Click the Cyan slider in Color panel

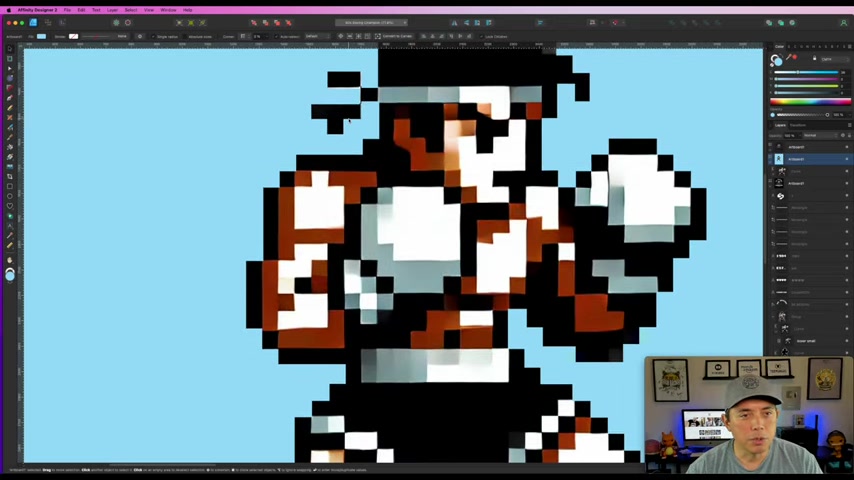[806, 72]
